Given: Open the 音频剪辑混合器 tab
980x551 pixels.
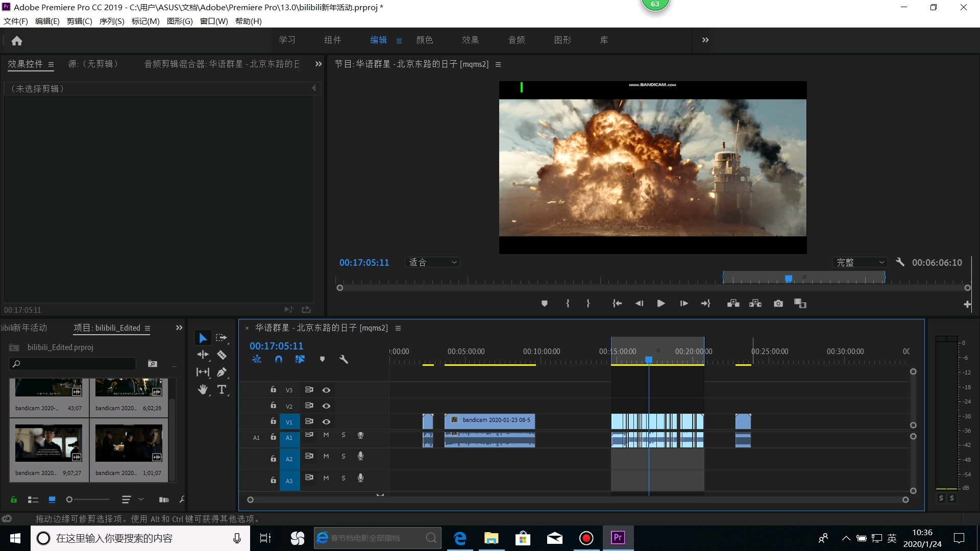Looking at the screenshot, I should (x=222, y=64).
